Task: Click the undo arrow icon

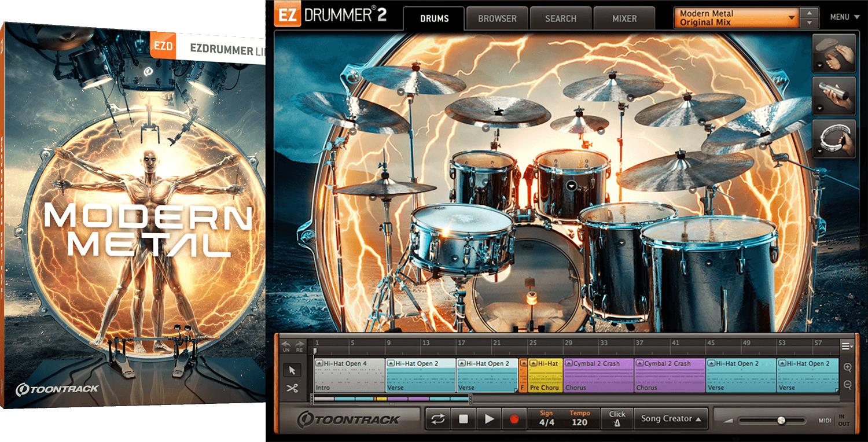Action: point(286,345)
